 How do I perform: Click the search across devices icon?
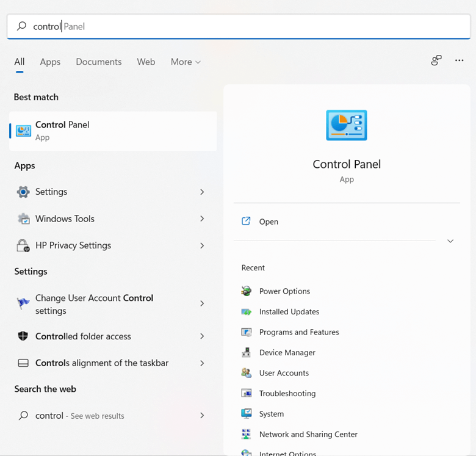(x=436, y=60)
